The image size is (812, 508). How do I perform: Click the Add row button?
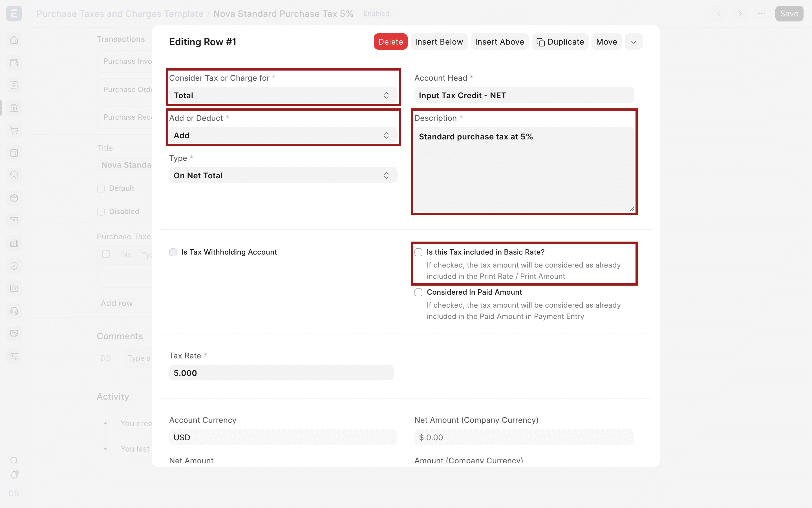tap(117, 303)
